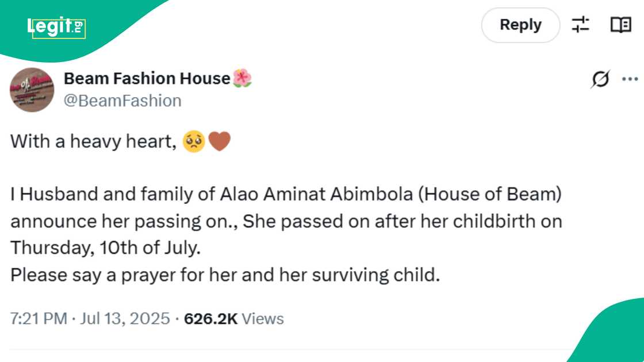Open display settings via the sliders control
The image size is (644, 362).
[x=581, y=25]
